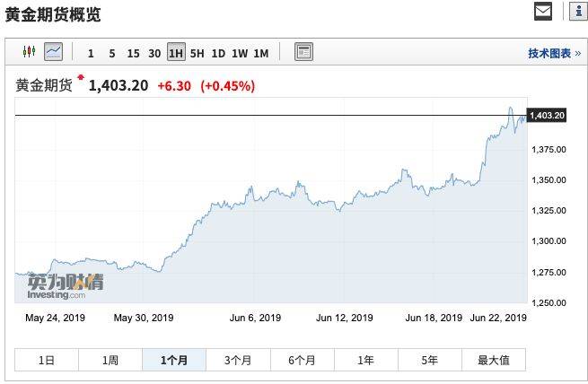Screen dimensions: 588x384
Task: Select the 1H hourly interval
Action: [176, 53]
